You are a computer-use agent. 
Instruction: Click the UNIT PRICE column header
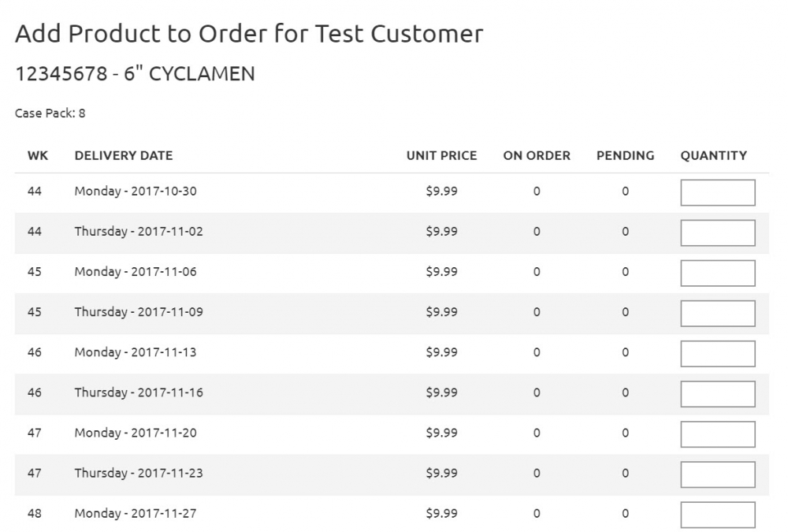[x=442, y=155]
